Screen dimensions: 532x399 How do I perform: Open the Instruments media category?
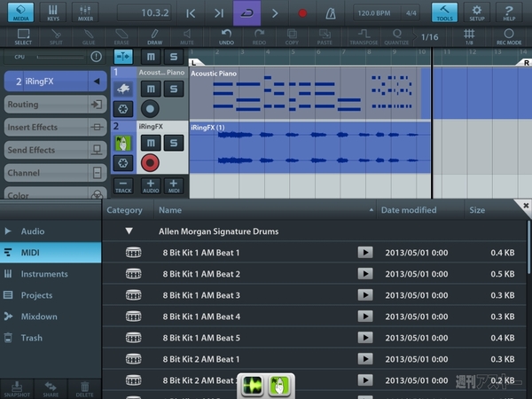(x=51, y=274)
